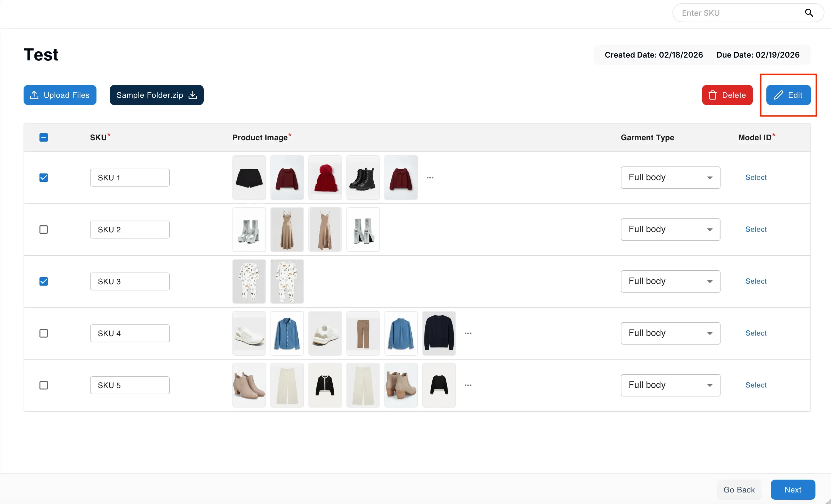
Task: Uncheck the SKU 1 row checkbox
Action: (x=43, y=178)
